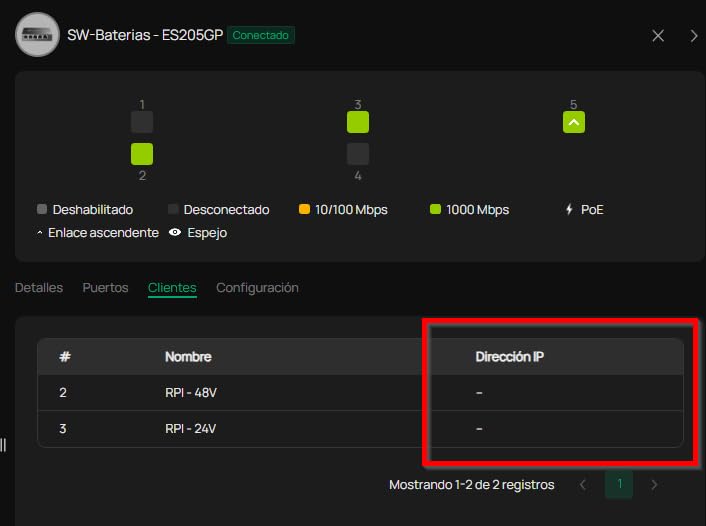The height and width of the screenshot is (526, 706).
Task: Open the Detalles tab
Action: (39, 287)
